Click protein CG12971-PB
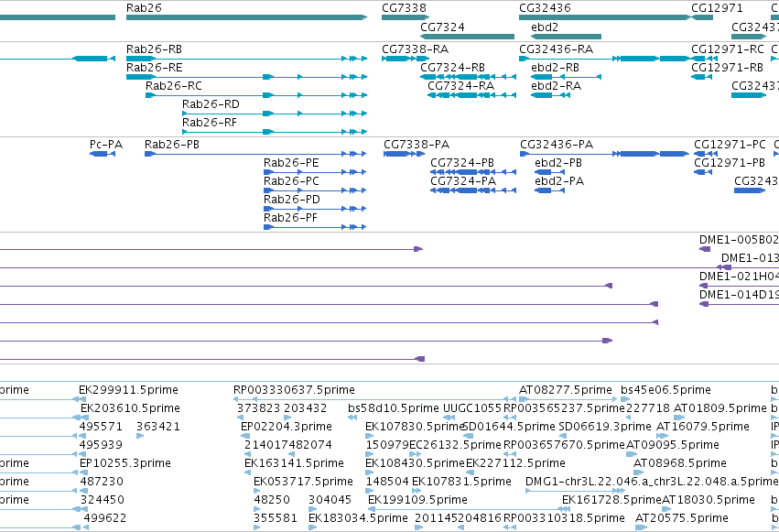Image resolution: width=779 pixels, height=532 pixels. pos(703,172)
